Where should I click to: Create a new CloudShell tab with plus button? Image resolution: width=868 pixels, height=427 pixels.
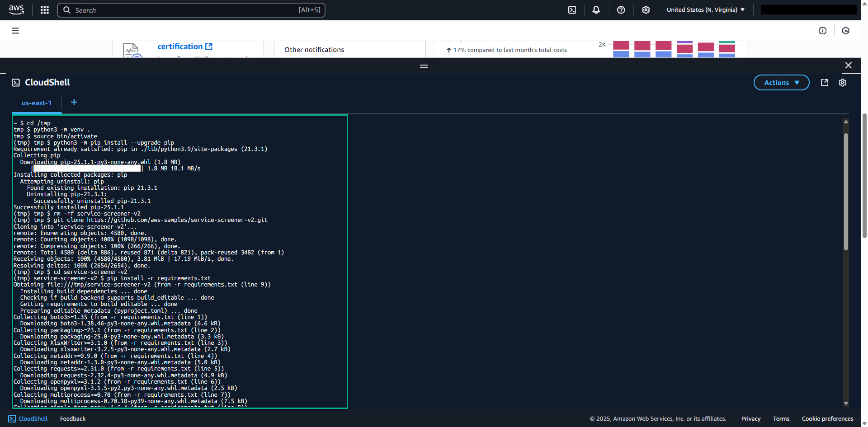(x=74, y=102)
